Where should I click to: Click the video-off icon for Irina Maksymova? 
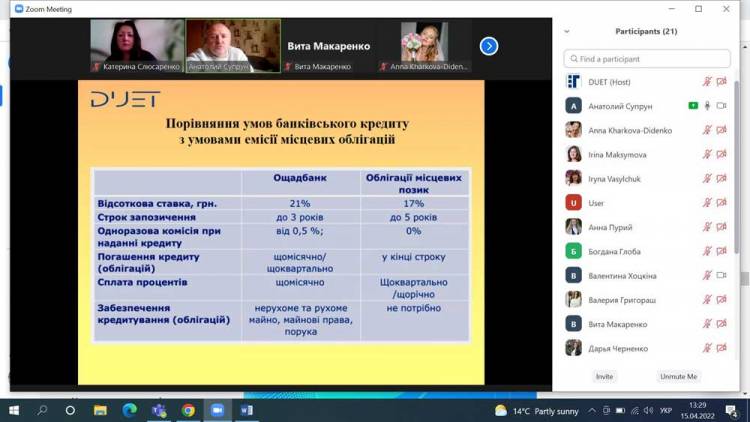point(722,154)
